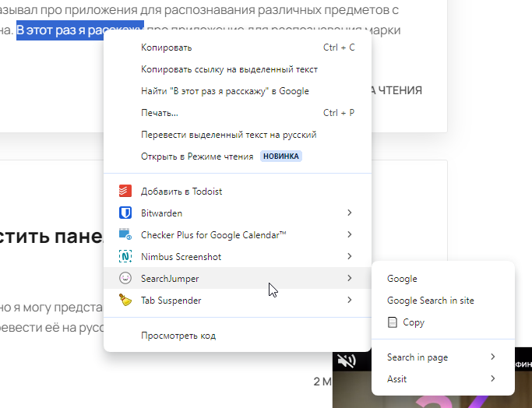Choose Открыть в Режиме чтения

(238, 157)
